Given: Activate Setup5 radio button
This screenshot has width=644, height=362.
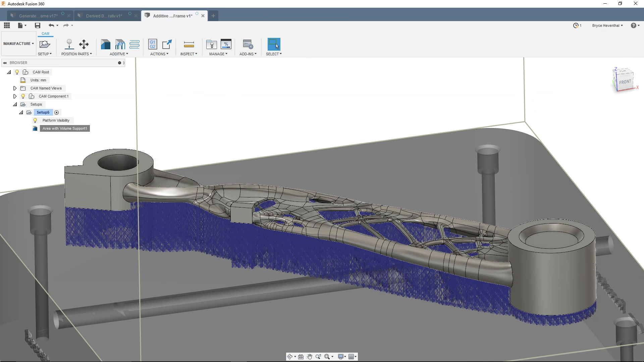Looking at the screenshot, I should (x=57, y=113).
